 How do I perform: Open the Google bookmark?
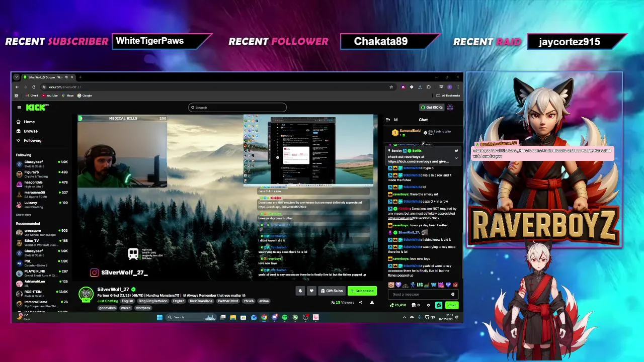pyautogui.click(x=85, y=96)
